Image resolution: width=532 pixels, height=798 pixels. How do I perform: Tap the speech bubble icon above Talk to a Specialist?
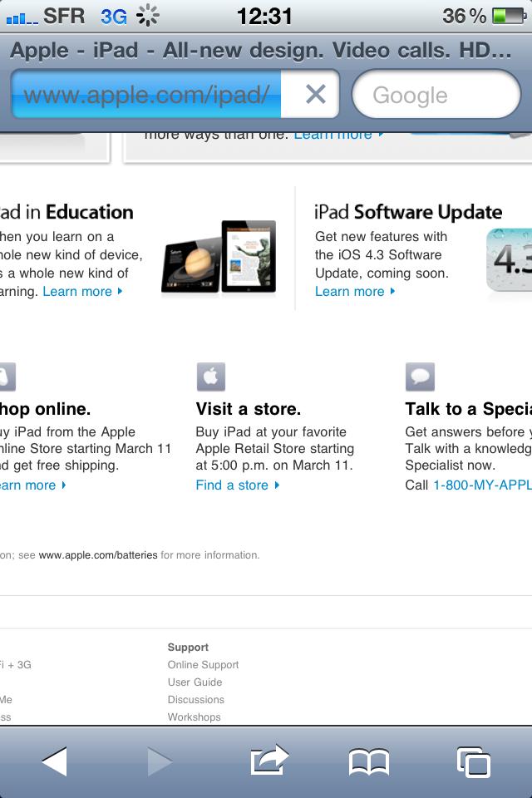(x=420, y=377)
